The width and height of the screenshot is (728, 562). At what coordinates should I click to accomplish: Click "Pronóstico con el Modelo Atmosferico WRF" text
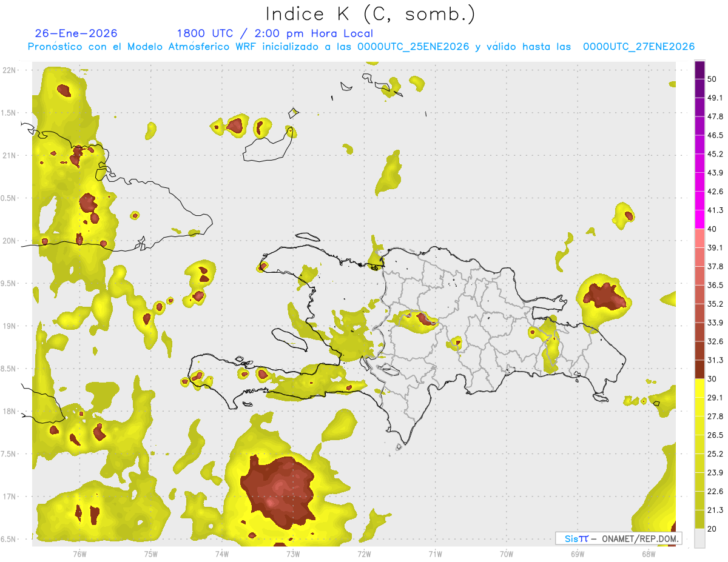(x=142, y=47)
